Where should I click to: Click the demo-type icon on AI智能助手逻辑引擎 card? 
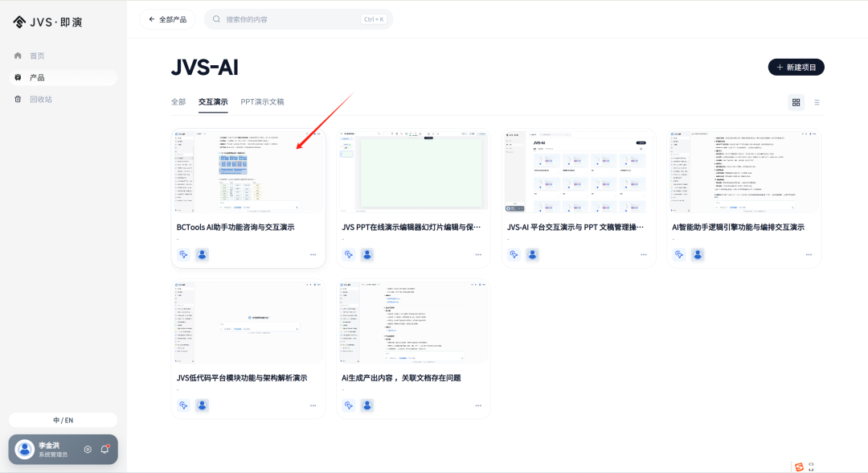[x=679, y=255]
